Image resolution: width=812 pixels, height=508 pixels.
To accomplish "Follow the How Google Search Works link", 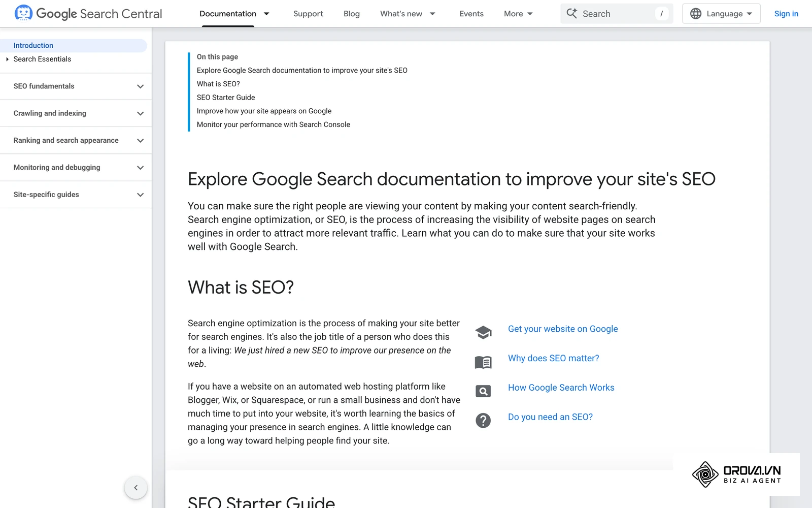I will pyautogui.click(x=561, y=388).
